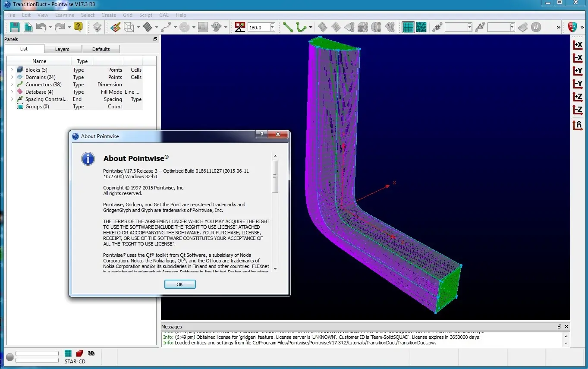Click the About dialog help question button

[261, 134]
